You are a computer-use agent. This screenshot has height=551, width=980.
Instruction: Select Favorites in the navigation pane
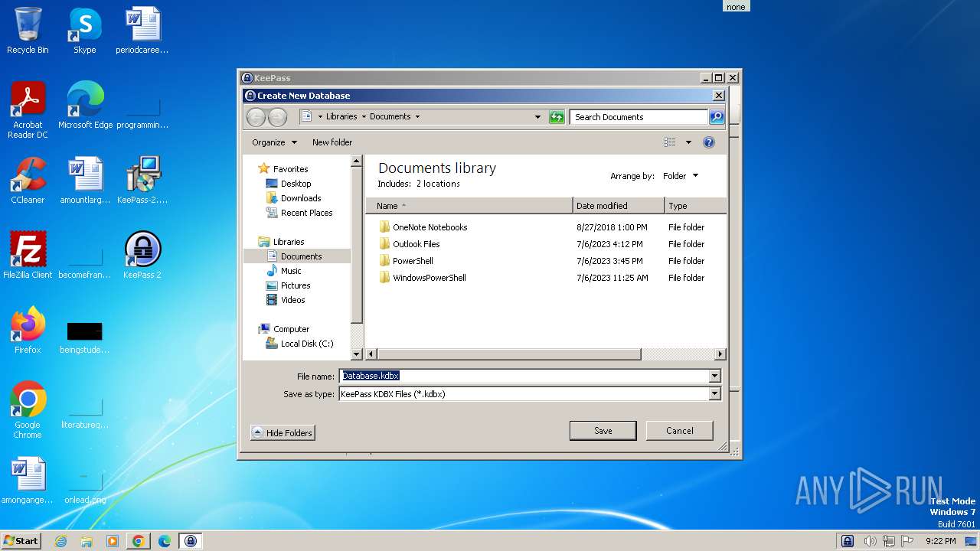point(290,169)
